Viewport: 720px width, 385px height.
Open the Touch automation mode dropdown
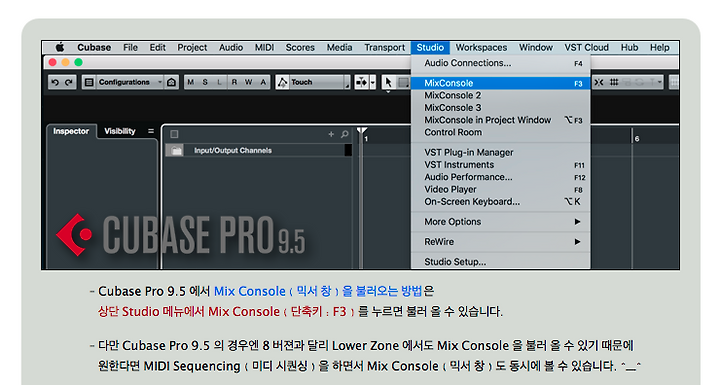pyautogui.click(x=319, y=82)
